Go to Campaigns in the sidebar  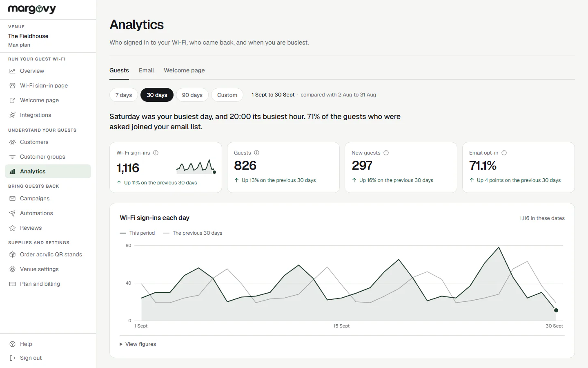point(48,198)
